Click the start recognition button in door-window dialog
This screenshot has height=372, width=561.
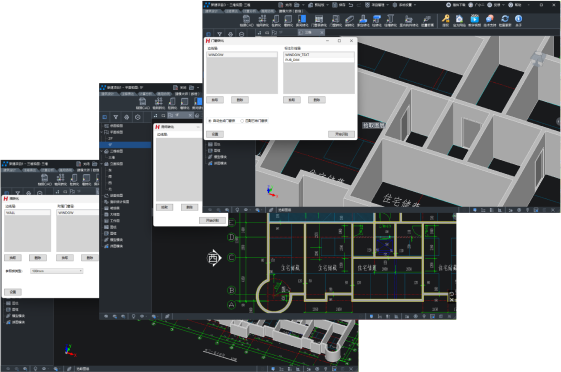click(341, 134)
